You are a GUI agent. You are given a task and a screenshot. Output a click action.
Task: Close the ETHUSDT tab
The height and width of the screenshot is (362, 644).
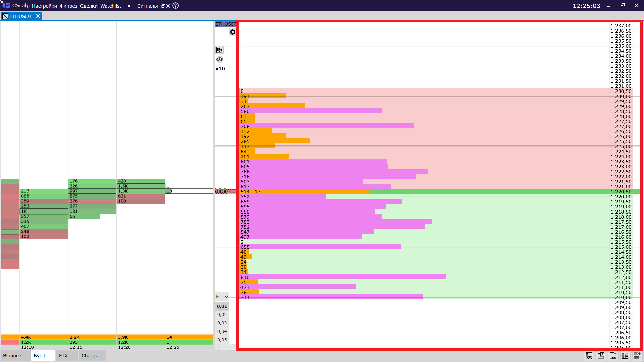click(x=38, y=16)
